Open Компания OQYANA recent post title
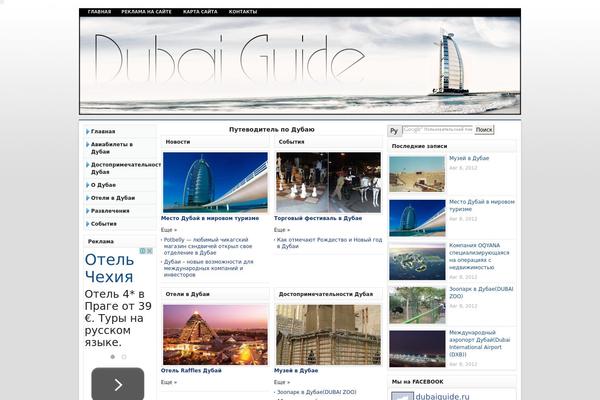600x400 pixels. coord(479,256)
